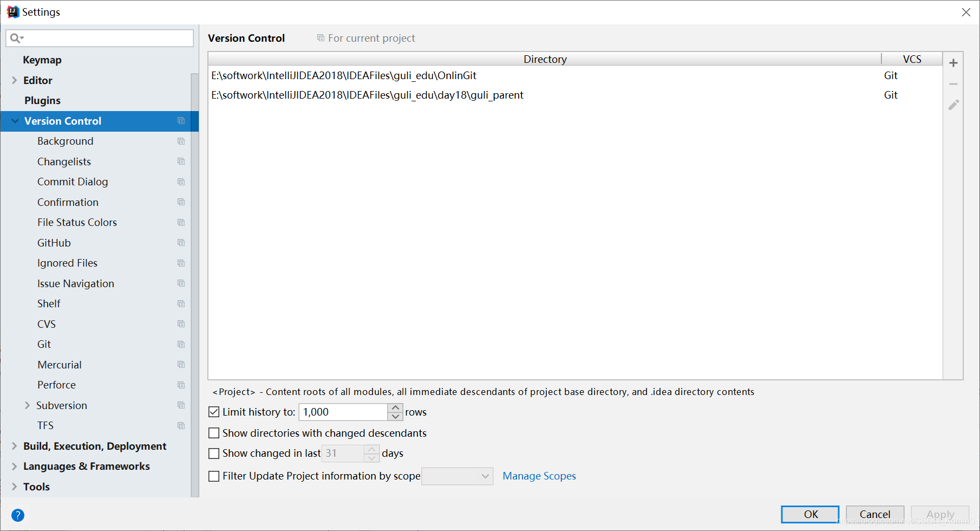
Task: Click the settings search input field
Action: 100,38
